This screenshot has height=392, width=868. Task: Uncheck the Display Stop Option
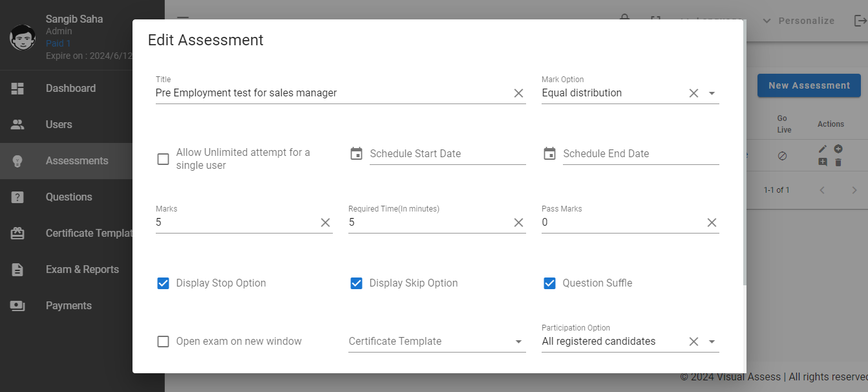(163, 283)
